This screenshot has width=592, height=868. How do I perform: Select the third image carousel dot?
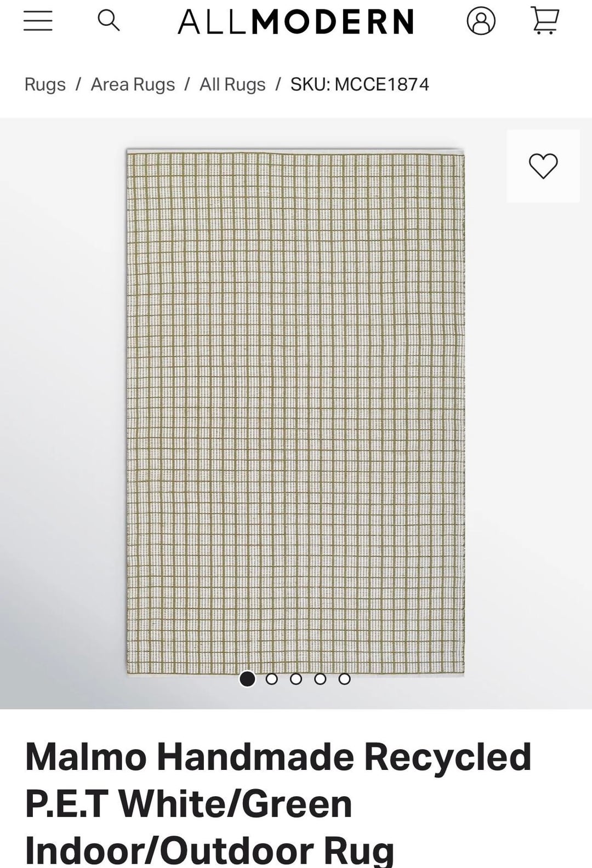click(296, 679)
